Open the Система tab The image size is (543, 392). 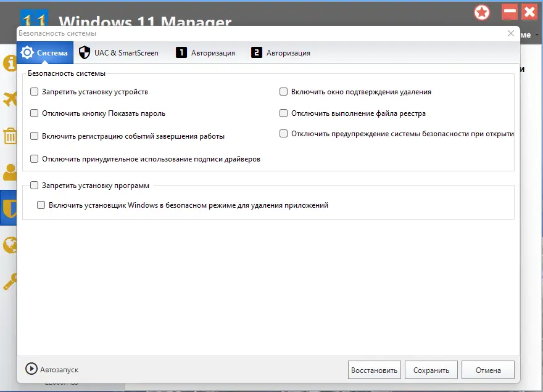[45, 52]
